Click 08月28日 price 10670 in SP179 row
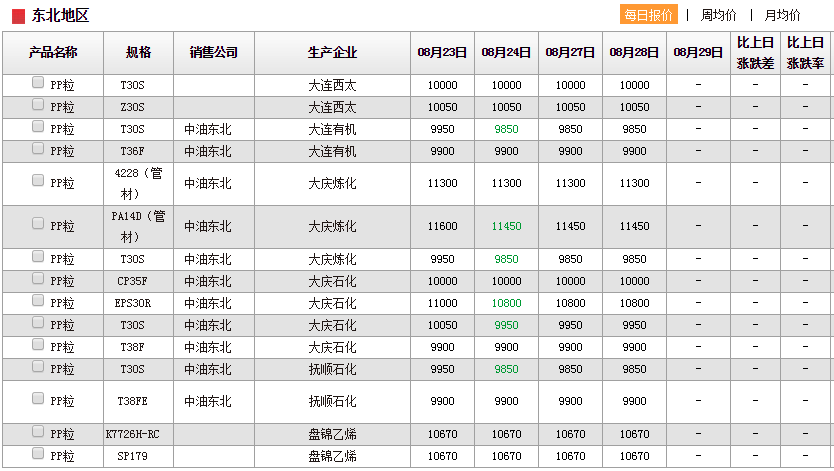834x471 pixels. (x=635, y=456)
